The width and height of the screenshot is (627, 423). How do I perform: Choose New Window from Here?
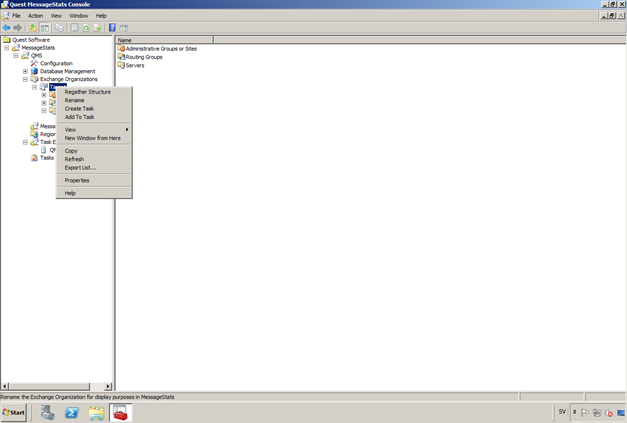[x=94, y=138]
